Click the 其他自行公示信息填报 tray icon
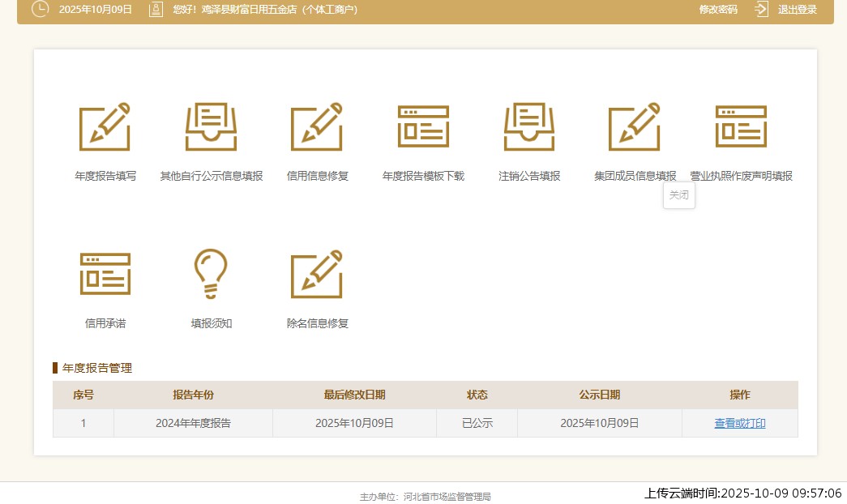847x504 pixels. (211, 127)
